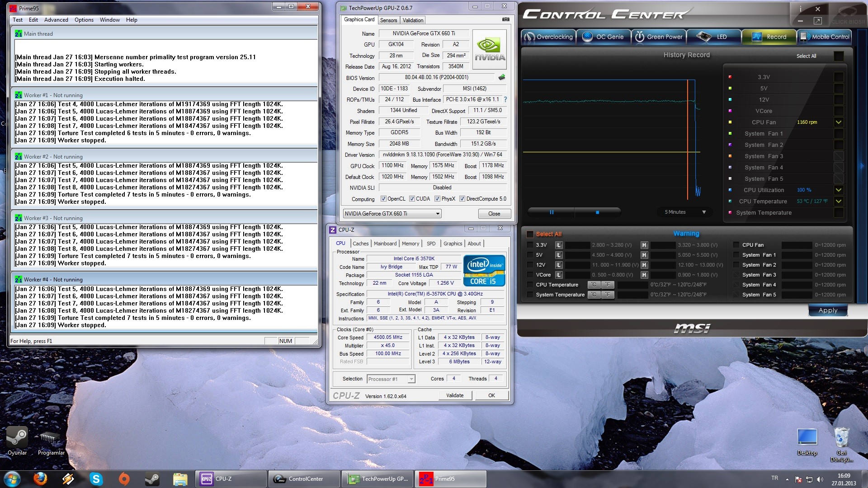Click the Control Center side panel arrow
Image resolution: width=868 pixels, height=488 pixels.
[862, 166]
